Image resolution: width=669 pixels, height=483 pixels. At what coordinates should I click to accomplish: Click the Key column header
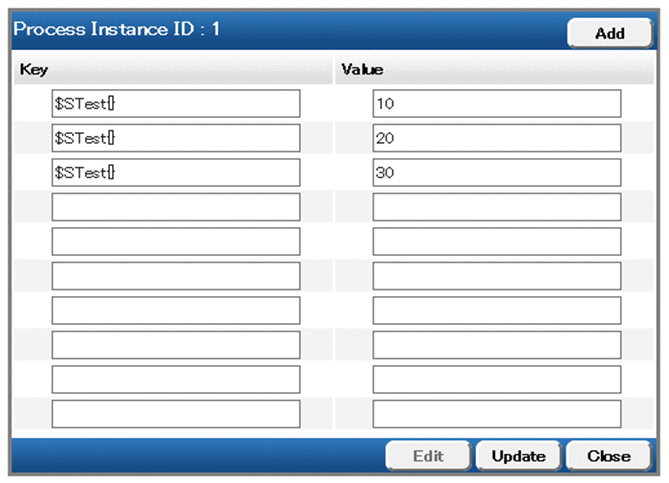[x=33, y=71]
